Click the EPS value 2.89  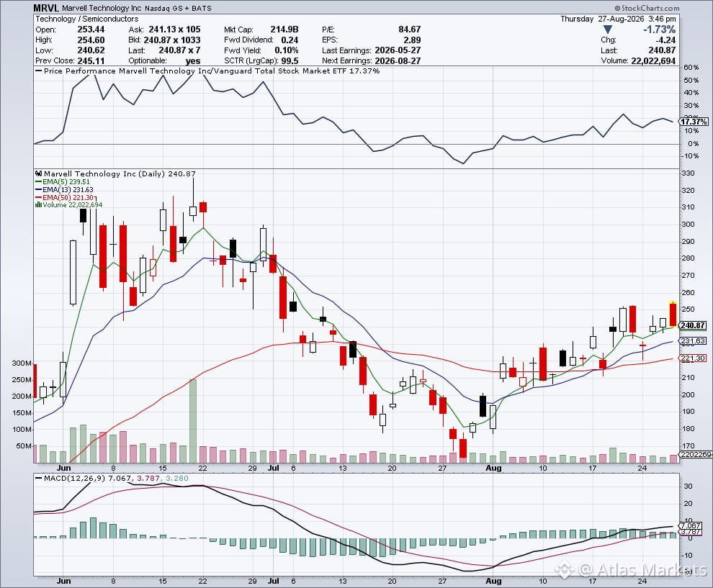(x=413, y=40)
